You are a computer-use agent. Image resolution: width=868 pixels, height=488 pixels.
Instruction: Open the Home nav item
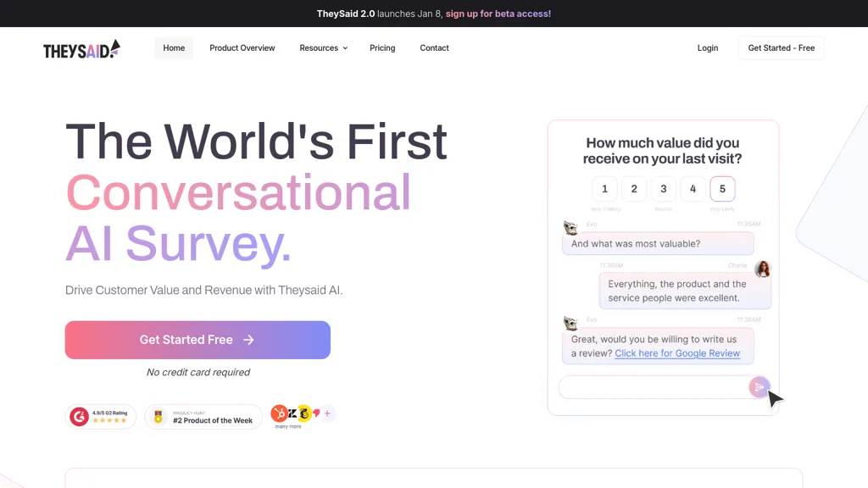(174, 48)
